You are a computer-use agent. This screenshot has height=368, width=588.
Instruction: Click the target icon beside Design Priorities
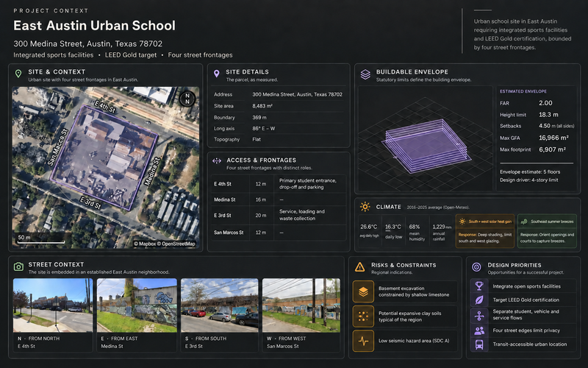point(476,267)
